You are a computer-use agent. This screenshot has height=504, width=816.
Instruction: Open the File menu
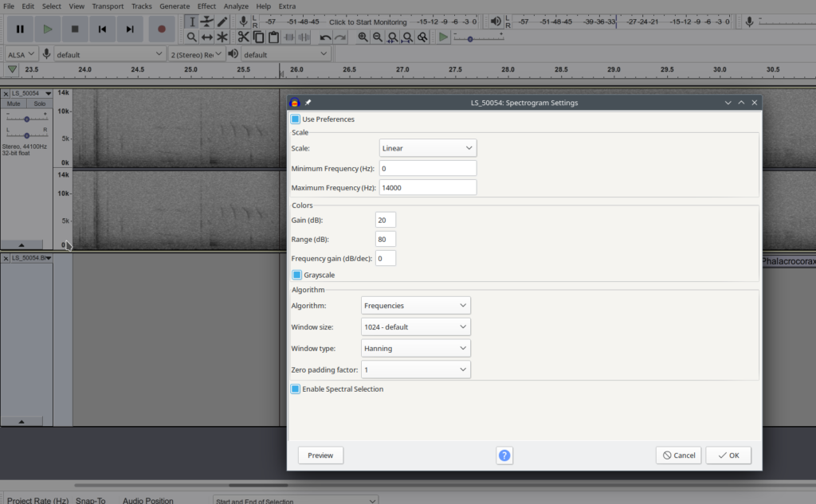tap(9, 6)
